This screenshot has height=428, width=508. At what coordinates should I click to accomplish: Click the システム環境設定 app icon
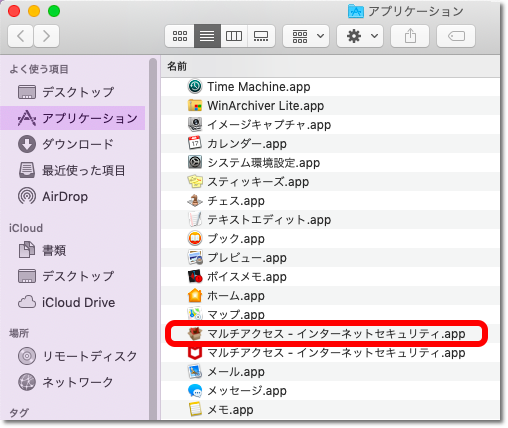[x=195, y=163]
